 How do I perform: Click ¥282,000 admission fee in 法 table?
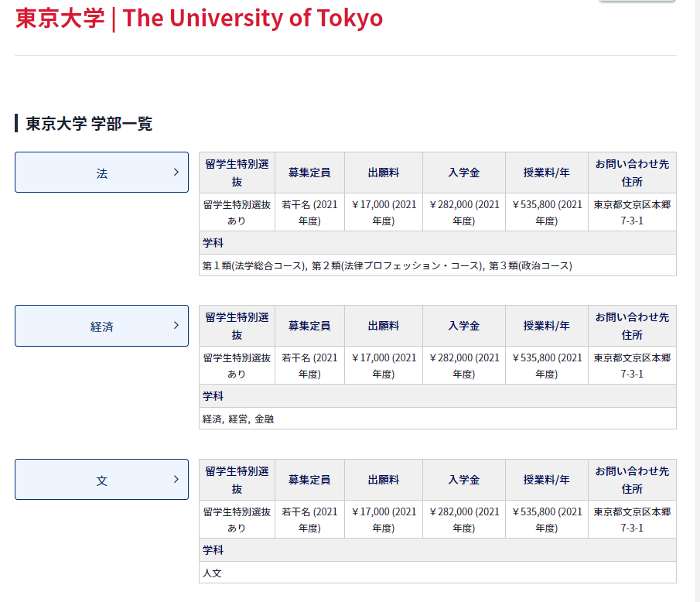464,213
